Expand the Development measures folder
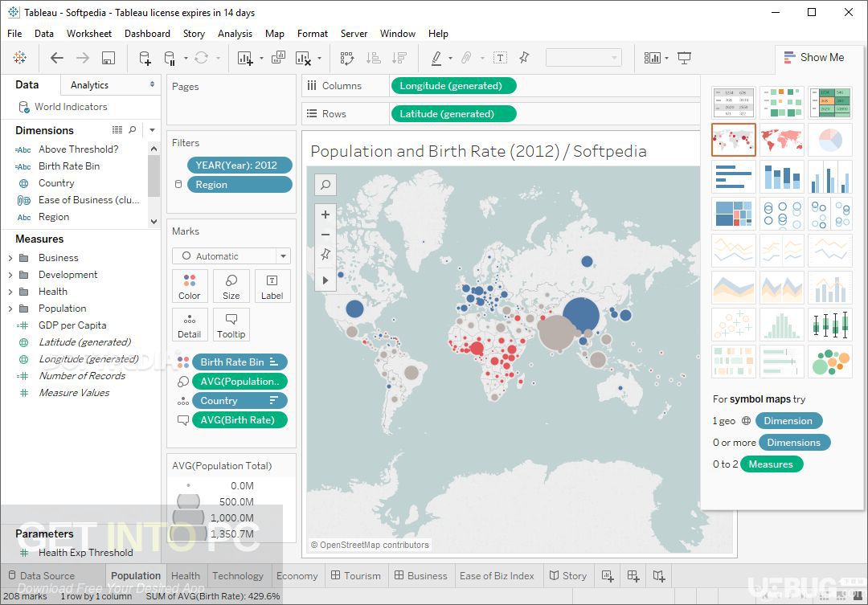The width and height of the screenshot is (868, 605). click(10, 275)
